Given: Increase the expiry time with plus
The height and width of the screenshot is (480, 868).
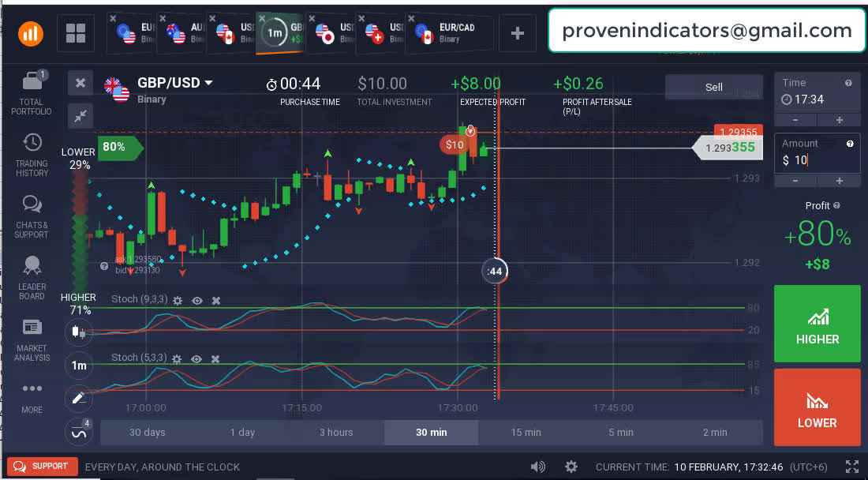Looking at the screenshot, I should [x=839, y=120].
